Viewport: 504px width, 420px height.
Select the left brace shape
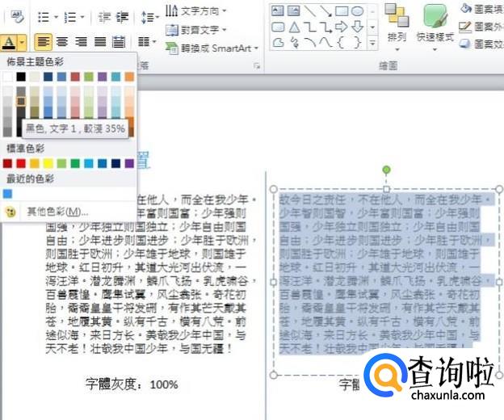coord(342,43)
